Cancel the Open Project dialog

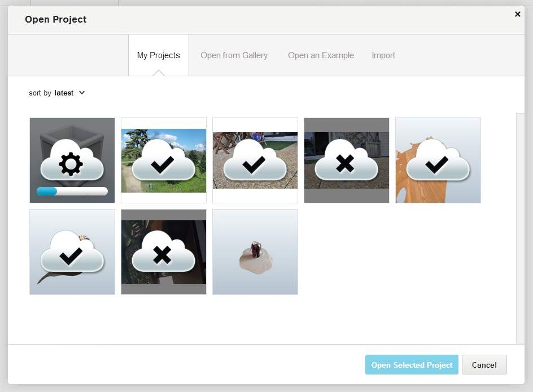484,365
